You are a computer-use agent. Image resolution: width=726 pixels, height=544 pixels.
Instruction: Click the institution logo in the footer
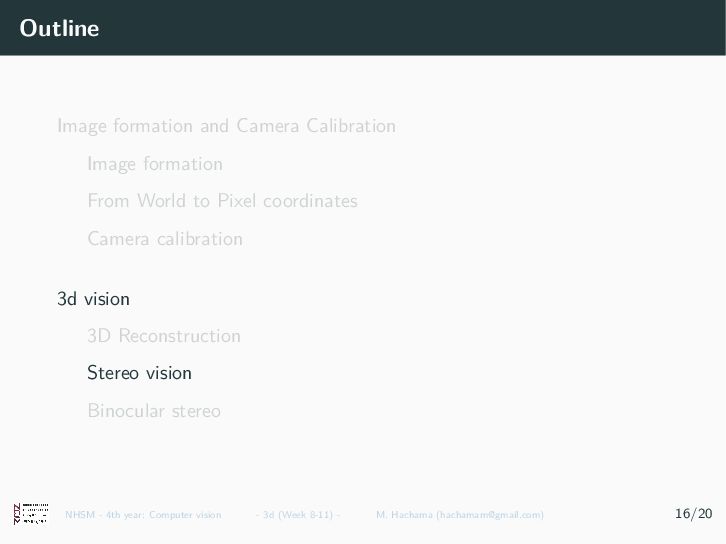(x=31, y=514)
